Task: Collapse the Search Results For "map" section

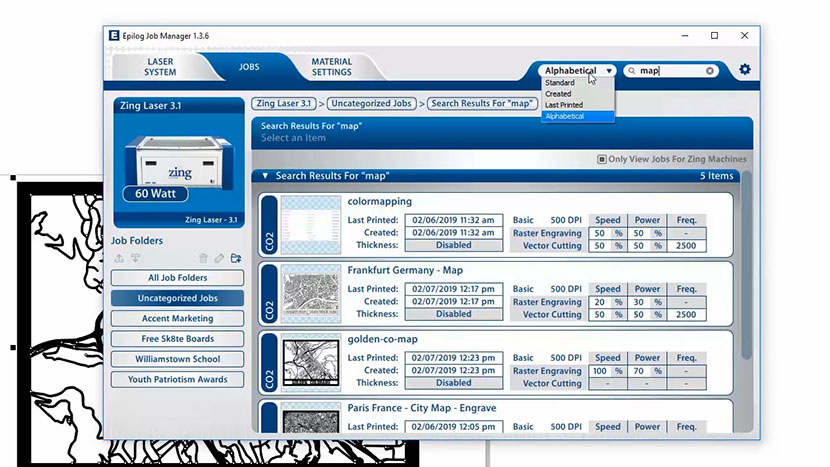Action: (265, 176)
